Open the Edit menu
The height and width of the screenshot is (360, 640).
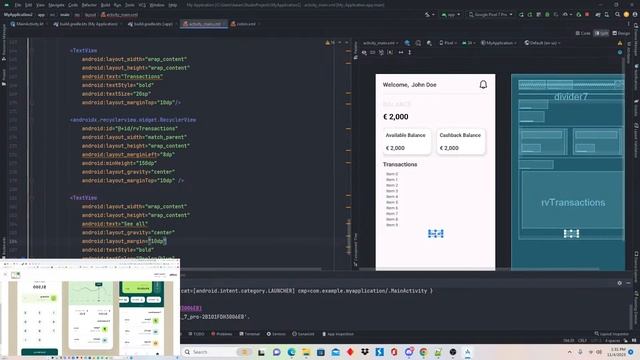click(x=29, y=5)
